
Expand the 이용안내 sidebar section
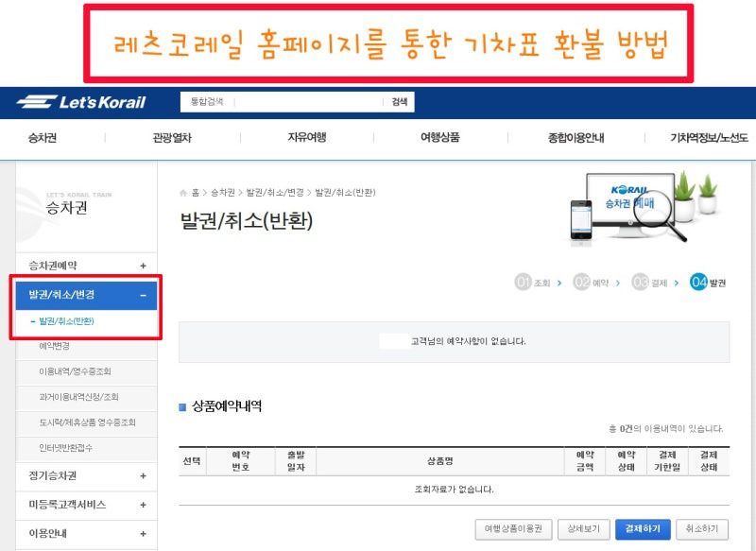pos(86,534)
